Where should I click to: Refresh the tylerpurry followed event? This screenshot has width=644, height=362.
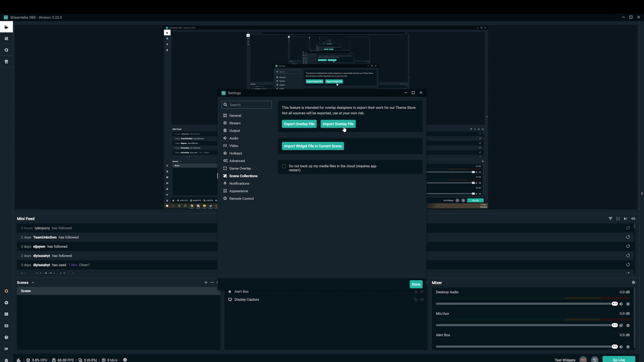click(628, 228)
